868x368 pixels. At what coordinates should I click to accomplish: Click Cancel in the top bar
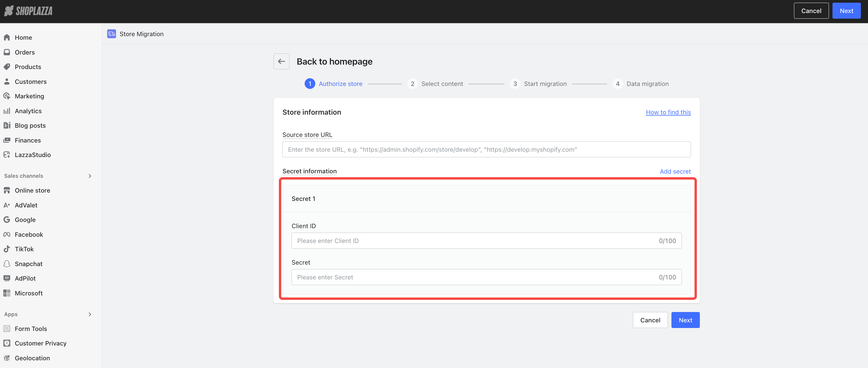[811, 11]
